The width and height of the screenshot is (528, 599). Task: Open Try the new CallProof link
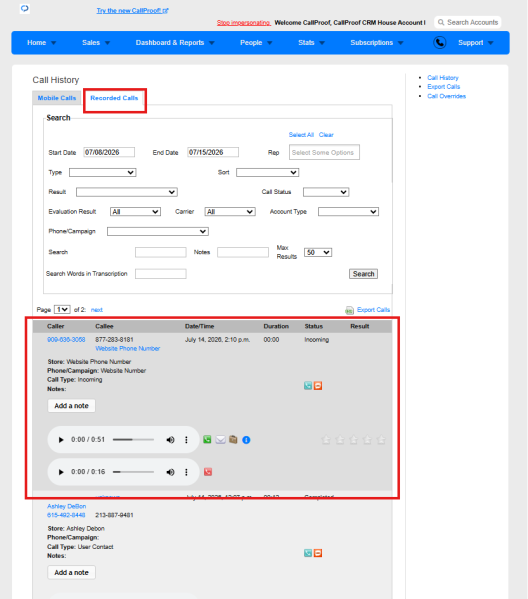coord(132,11)
